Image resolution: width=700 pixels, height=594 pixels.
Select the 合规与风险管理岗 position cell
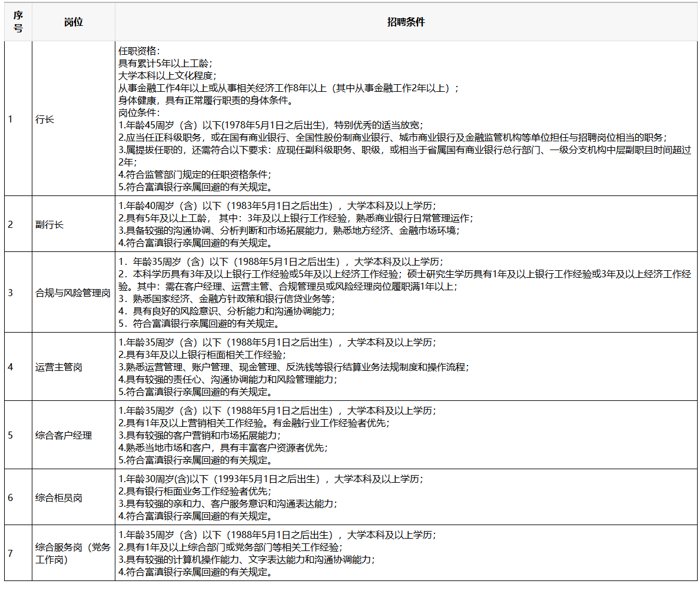(73, 293)
